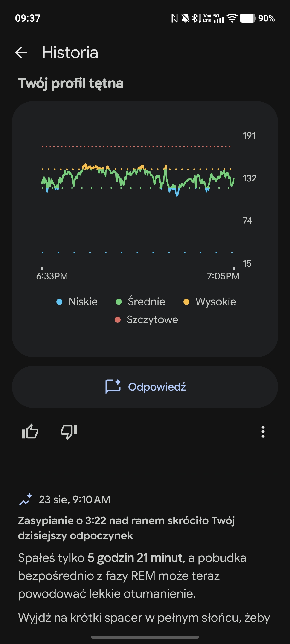Tap the chat sparkle icon in Odpowiedź
The height and width of the screenshot is (644, 290).
click(113, 386)
